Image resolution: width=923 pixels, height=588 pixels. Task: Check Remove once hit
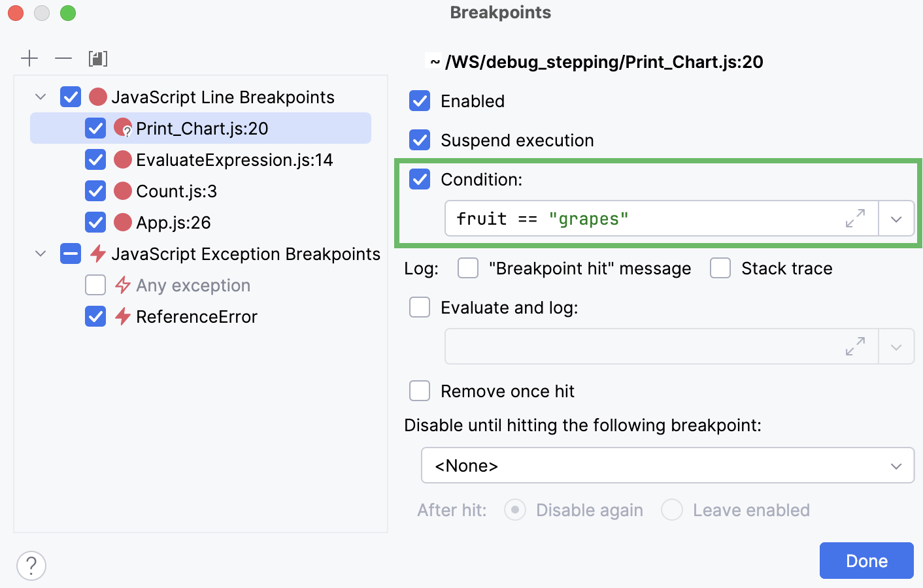pos(419,391)
